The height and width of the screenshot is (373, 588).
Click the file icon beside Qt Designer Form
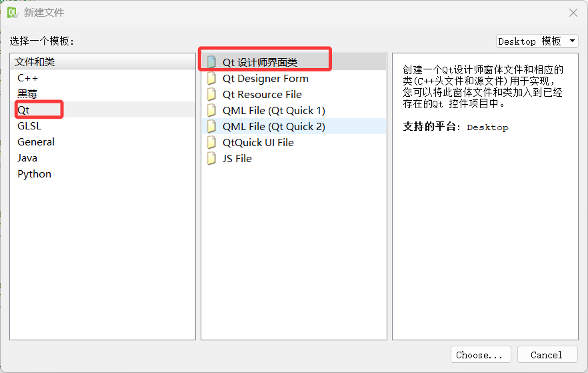point(211,79)
